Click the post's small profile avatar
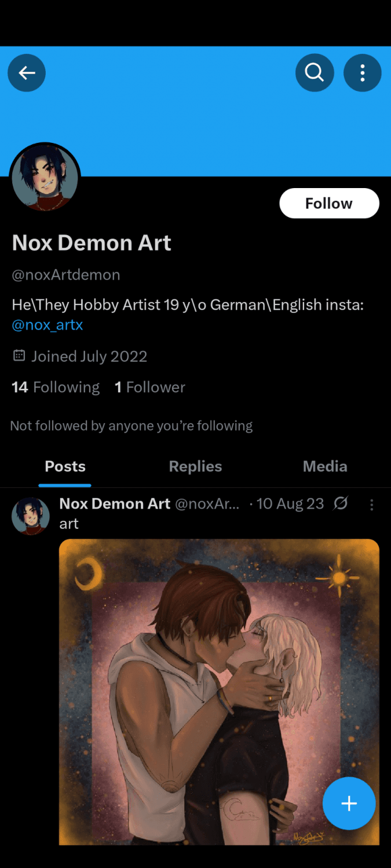The height and width of the screenshot is (868, 391). click(x=30, y=516)
